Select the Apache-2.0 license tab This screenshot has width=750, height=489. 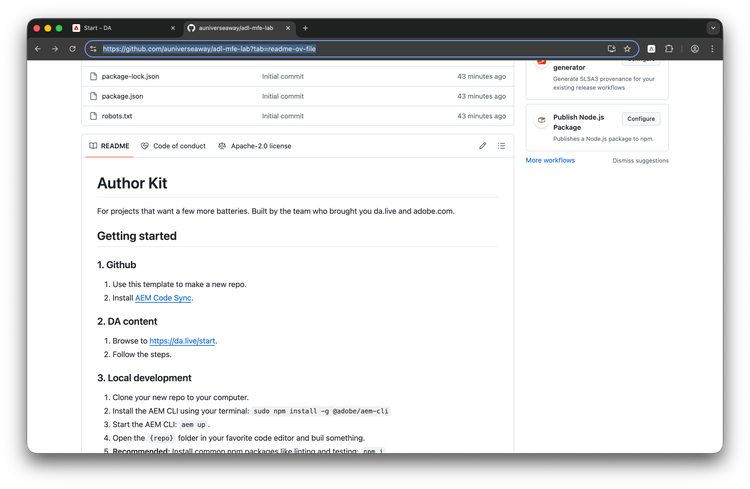(x=254, y=146)
